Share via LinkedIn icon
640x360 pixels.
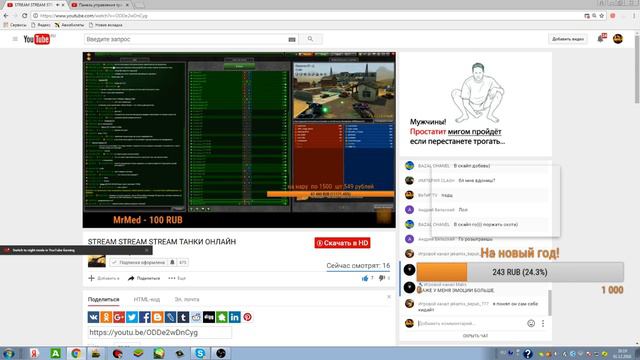[x=235, y=317]
